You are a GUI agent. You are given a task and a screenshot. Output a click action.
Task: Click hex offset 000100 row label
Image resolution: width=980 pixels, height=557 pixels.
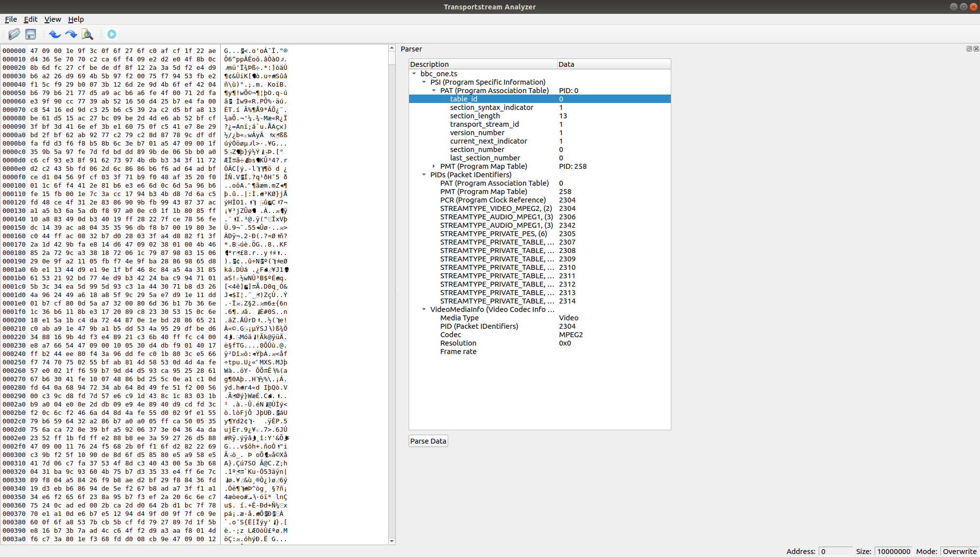click(14, 185)
